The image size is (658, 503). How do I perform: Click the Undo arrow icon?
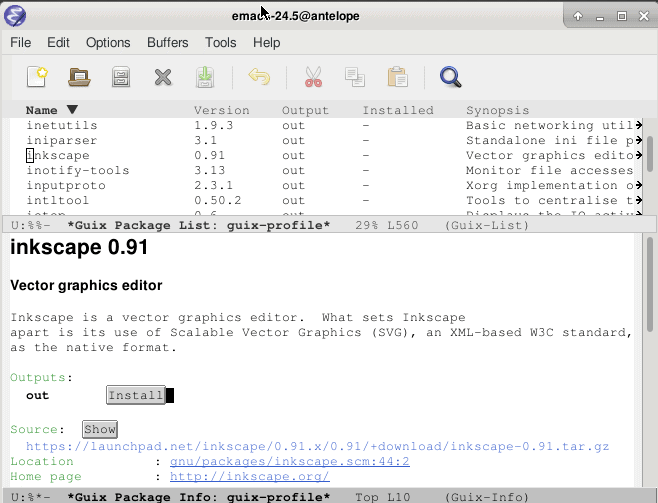click(259, 77)
